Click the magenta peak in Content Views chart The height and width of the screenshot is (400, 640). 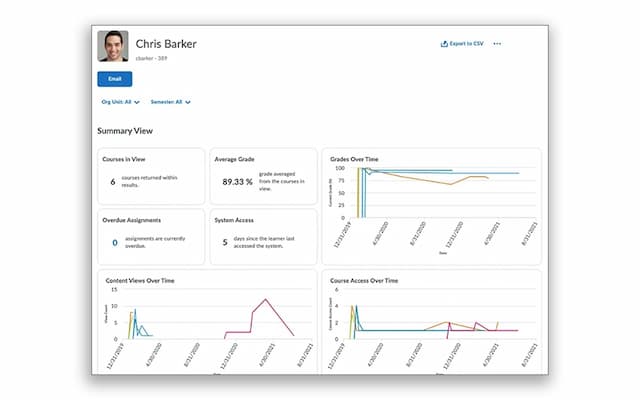coord(265,299)
